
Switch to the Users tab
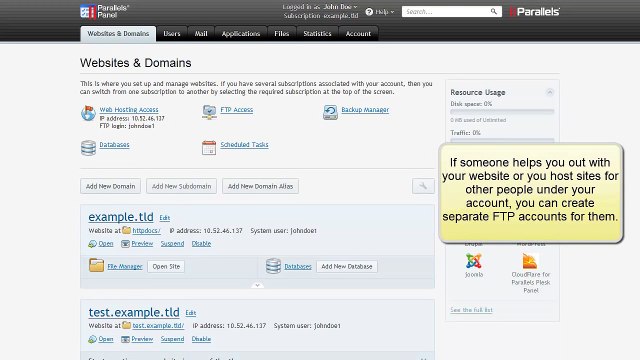172,34
